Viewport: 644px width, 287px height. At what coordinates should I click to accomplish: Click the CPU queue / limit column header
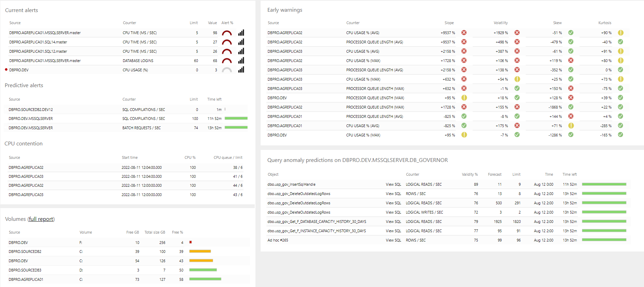228,157
